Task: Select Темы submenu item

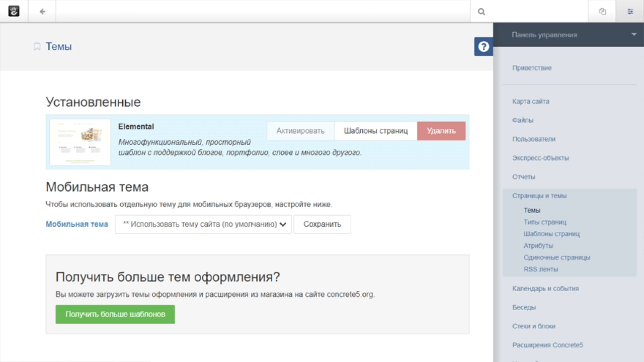Action: click(532, 211)
